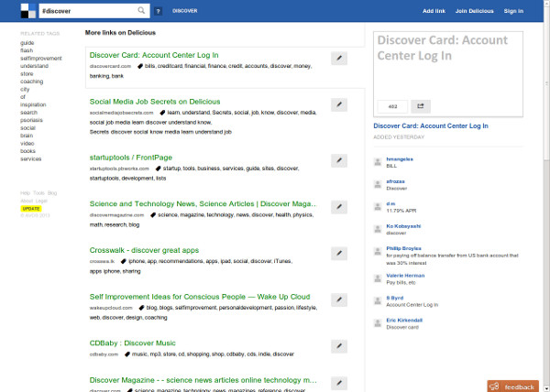Image resolution: width=550 pixels, height=392 pixels.
Task: Click the feedback megaphone button
Action: click(512, 387)
